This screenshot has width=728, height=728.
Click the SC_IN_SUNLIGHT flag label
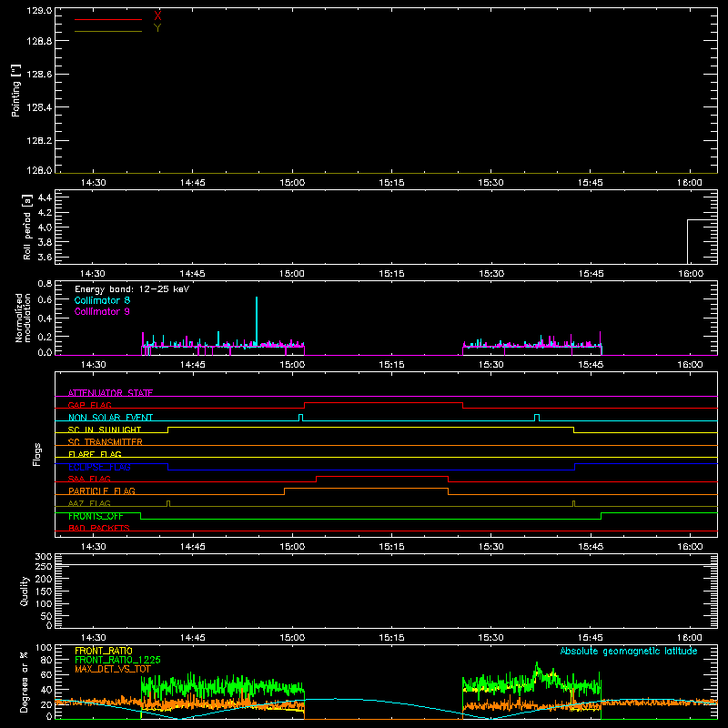click(x=105, y=430)
